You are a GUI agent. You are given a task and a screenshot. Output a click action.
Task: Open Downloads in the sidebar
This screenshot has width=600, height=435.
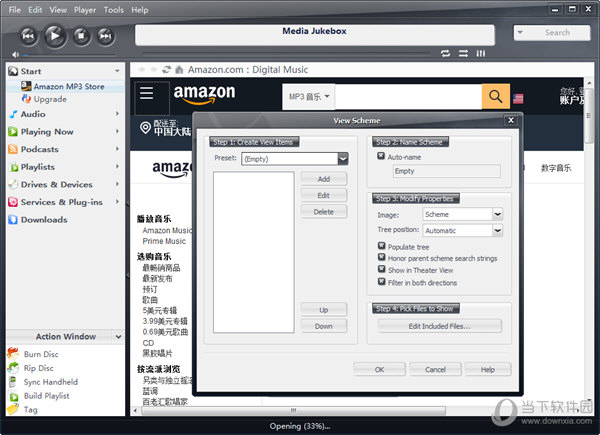44,220
